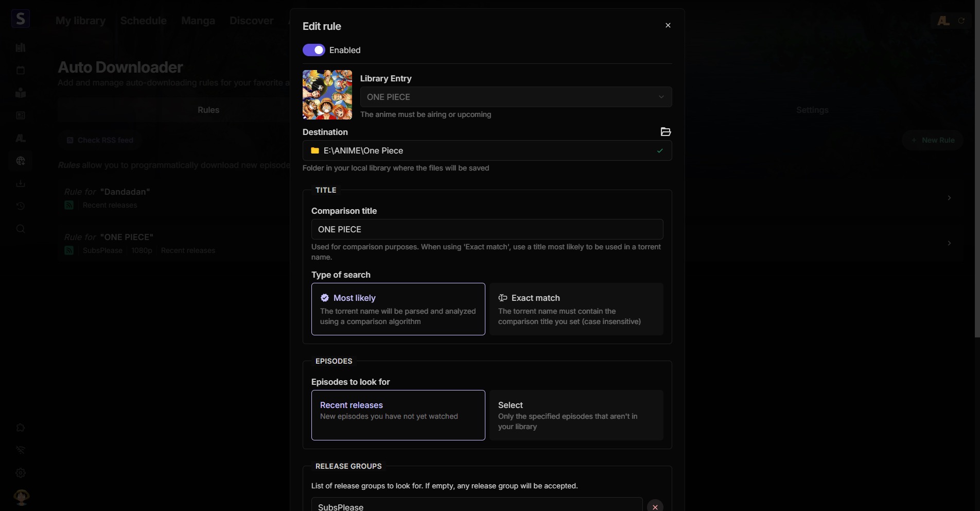Click the Destination folder path field

487,150
